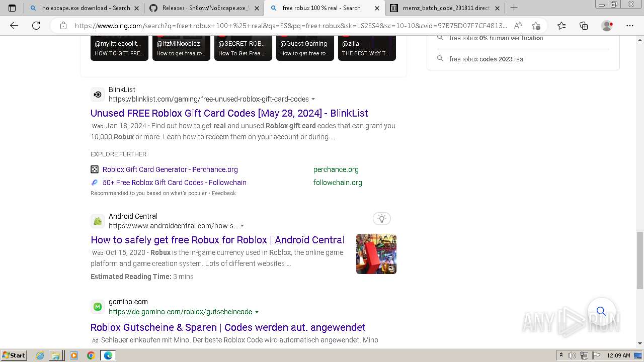Click the de.gomino.com URL text

click(x=181, y=312)
